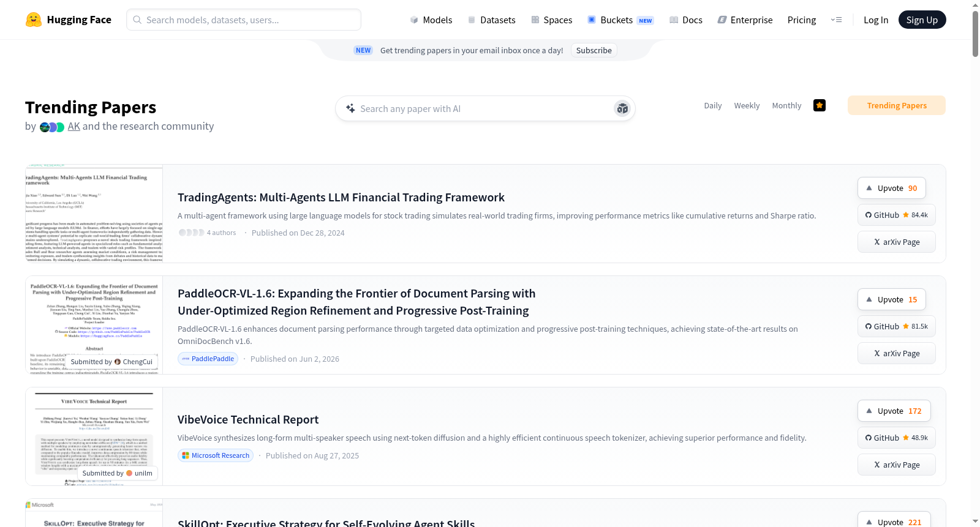This screenshot has height=527, width=980.
Task: Upvote the SkillOpt paper with 221 votes
Action: [x=894, y=520]
